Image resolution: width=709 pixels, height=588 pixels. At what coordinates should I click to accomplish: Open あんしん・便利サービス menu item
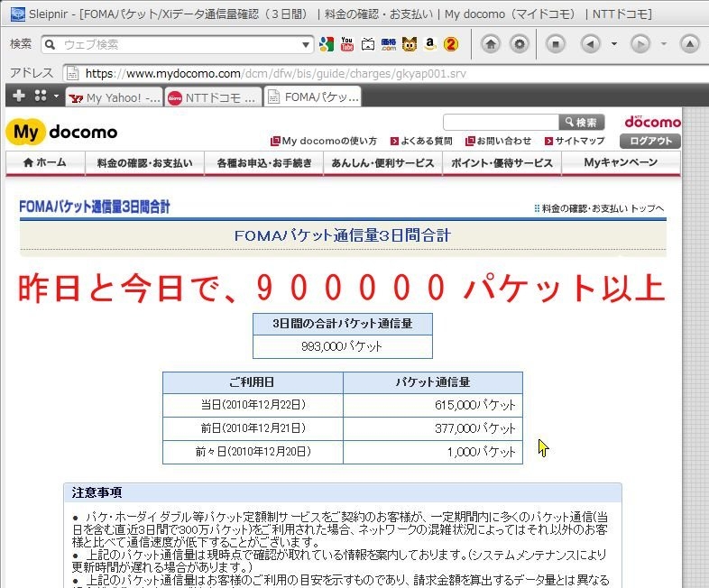(382, 162)
